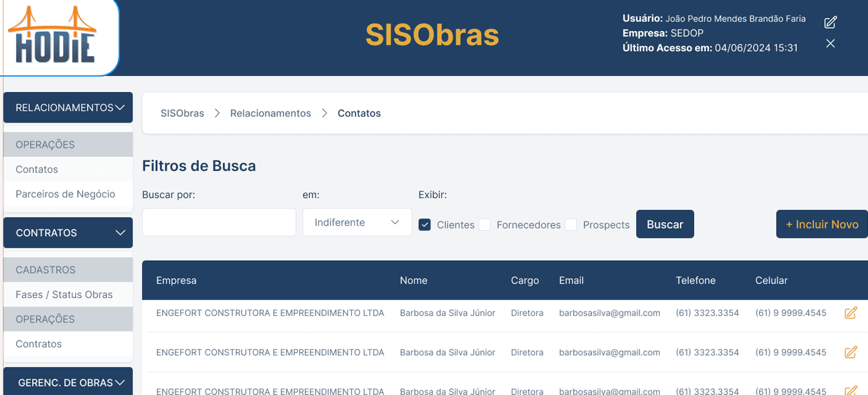Click user name João Pedro Mendes Brandão Faria
The width and height of the screenshot is (868, 395).
736,18
